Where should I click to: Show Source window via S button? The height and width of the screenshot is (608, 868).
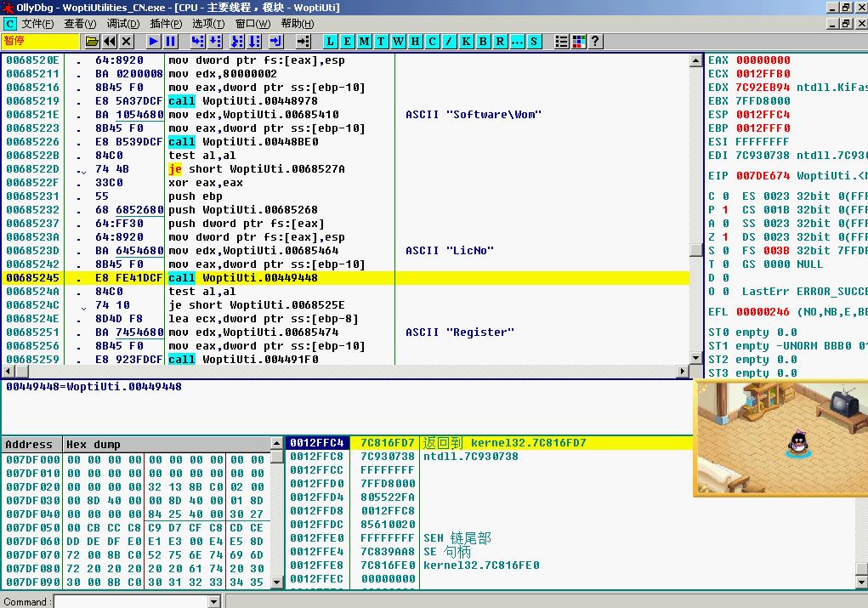pos(534,42)
